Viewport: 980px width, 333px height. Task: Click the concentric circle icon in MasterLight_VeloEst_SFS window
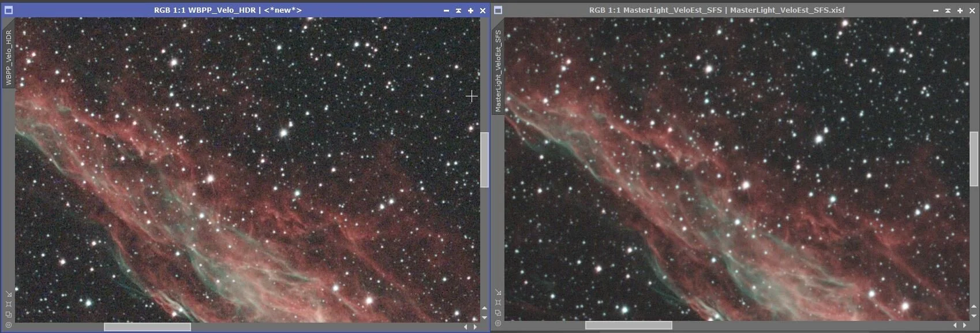tap(498, 323)
